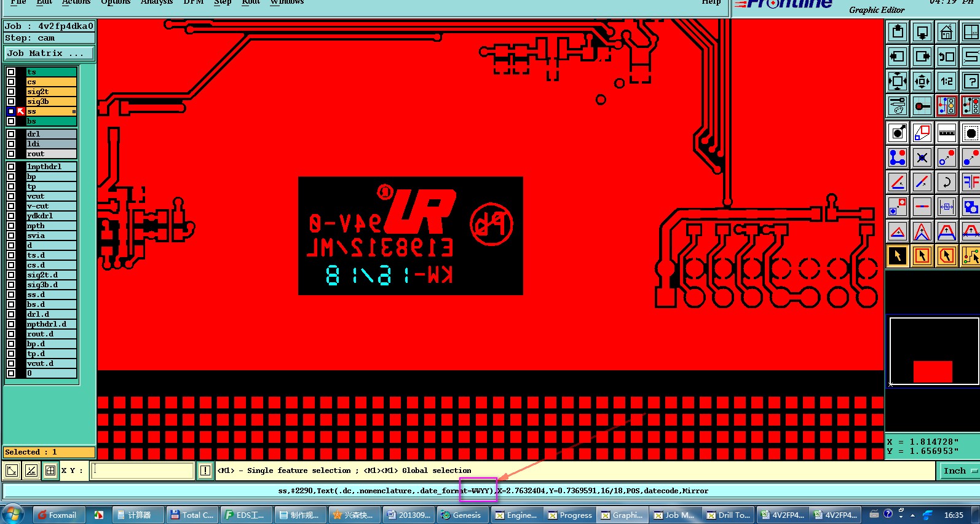Select the arrow-in-rectangle area select tool

point(922,256)
